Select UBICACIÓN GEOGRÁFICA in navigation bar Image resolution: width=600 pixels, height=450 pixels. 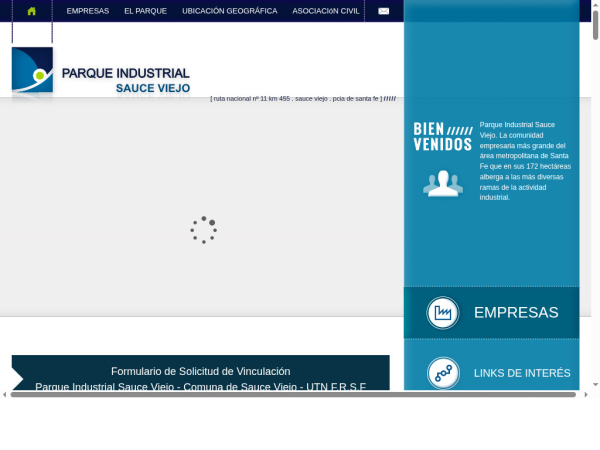pos(230,11)
